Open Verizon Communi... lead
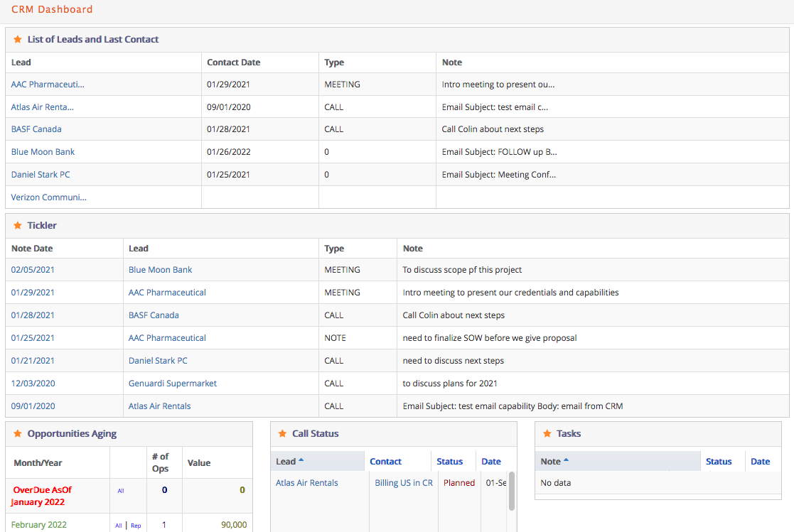 click(x=48, y=197)
